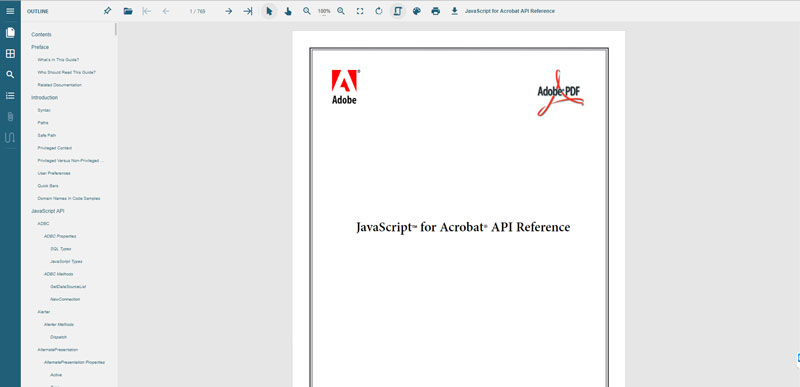
Task: Jump to the last page
Action: tap(247, 11)
